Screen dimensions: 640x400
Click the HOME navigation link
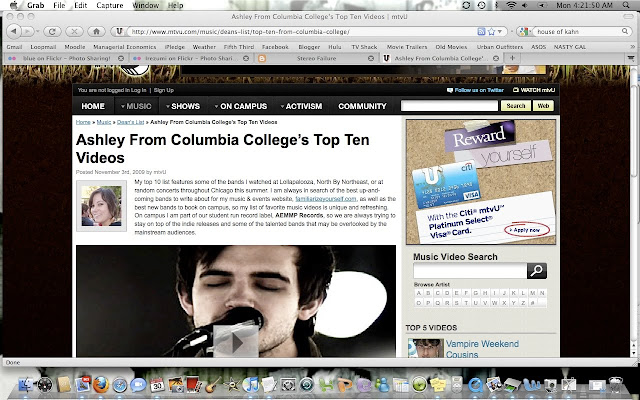pos(93,106)
